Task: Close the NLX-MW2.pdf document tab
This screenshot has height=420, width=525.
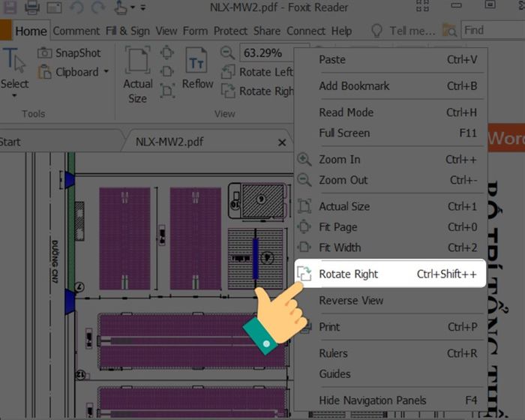Action: tap(282, 142)
